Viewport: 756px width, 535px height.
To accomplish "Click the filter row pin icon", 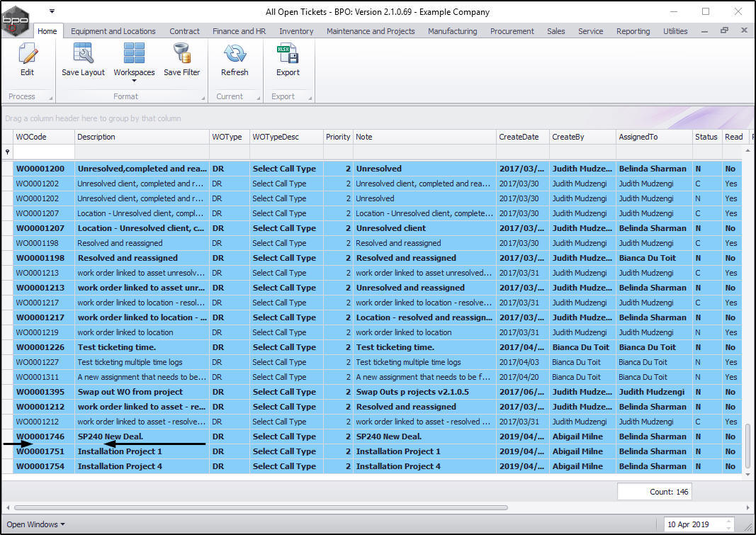I will tap(8, 152).
